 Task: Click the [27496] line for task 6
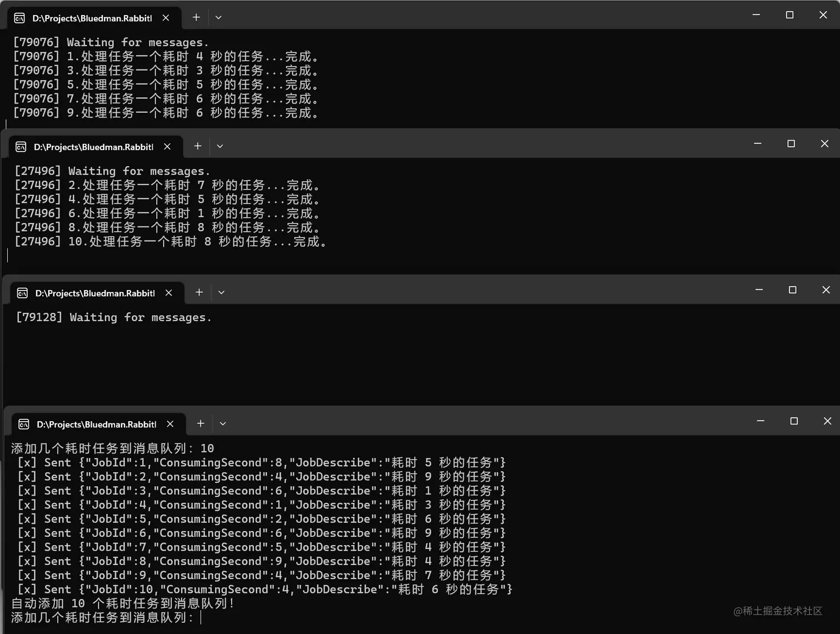click(x=167, y=213)
